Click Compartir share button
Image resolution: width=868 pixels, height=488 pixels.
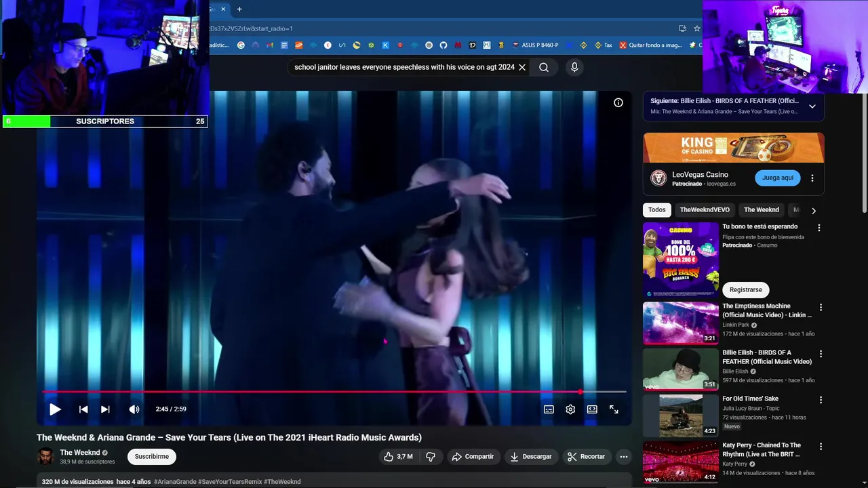[x=473, y=457]
